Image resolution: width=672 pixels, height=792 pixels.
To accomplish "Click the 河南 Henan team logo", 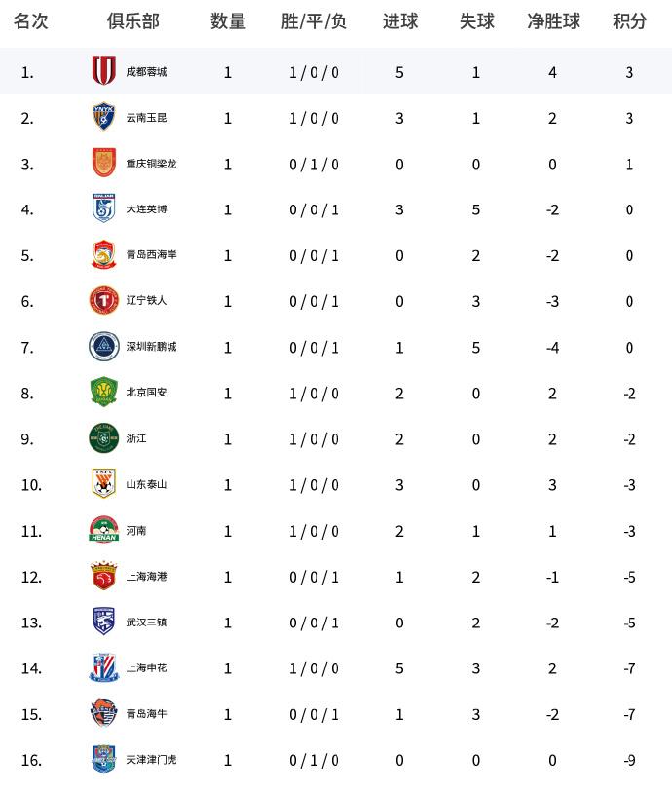I will (x=103, y=530).
